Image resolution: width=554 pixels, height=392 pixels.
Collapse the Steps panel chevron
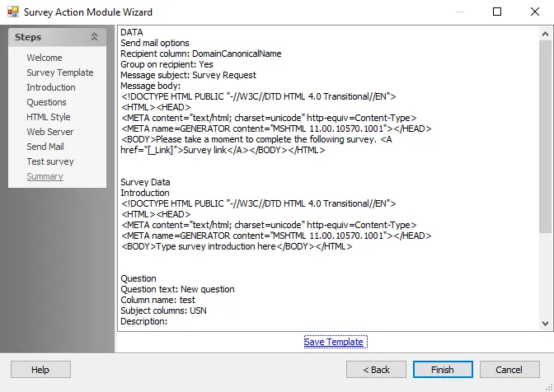pyautogui.click(x=94, y=37)
